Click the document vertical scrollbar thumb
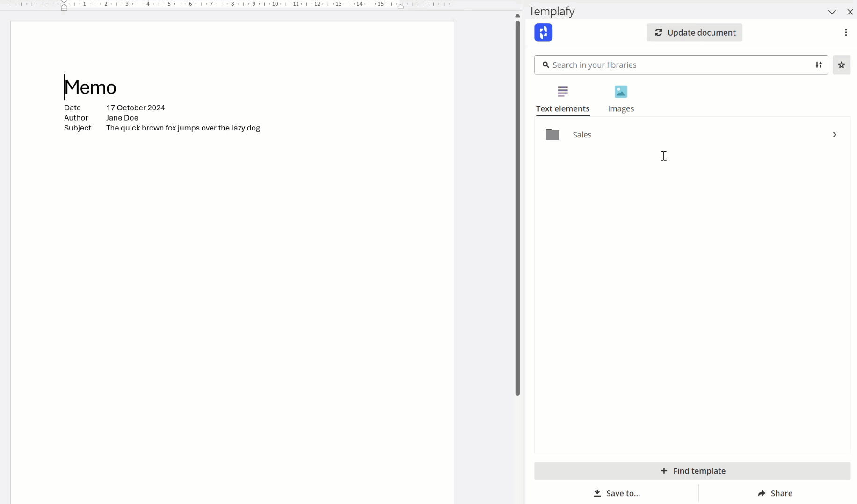 point(517,206)
